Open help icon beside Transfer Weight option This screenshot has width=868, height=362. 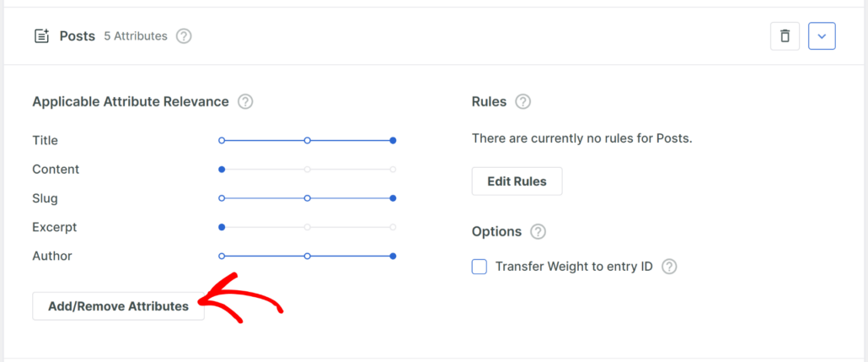669,267
